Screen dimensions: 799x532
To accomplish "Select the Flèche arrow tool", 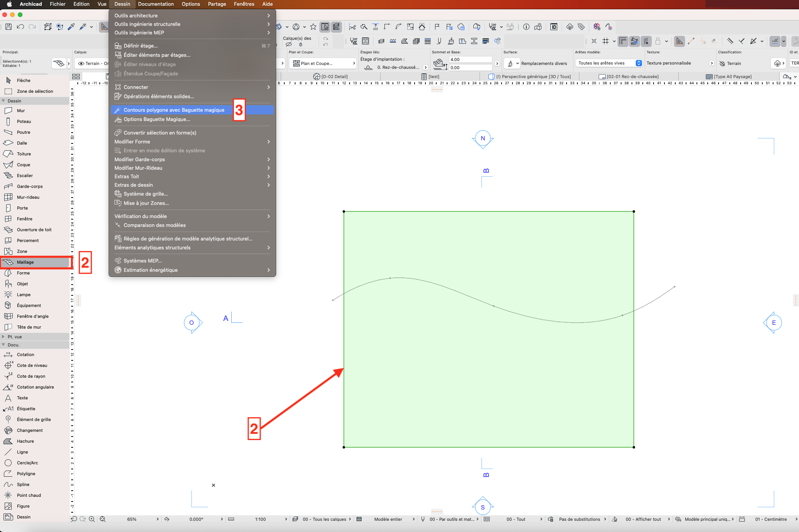I will (35, 80).
